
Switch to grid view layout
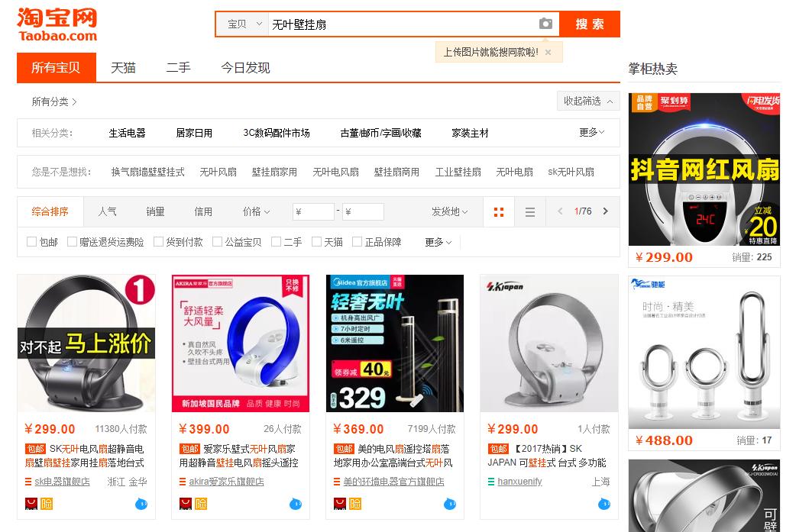coord(499,211)
